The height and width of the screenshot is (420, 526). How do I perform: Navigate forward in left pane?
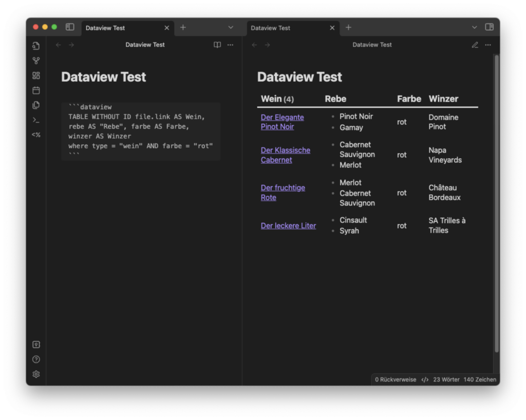(x=71, y=45)
